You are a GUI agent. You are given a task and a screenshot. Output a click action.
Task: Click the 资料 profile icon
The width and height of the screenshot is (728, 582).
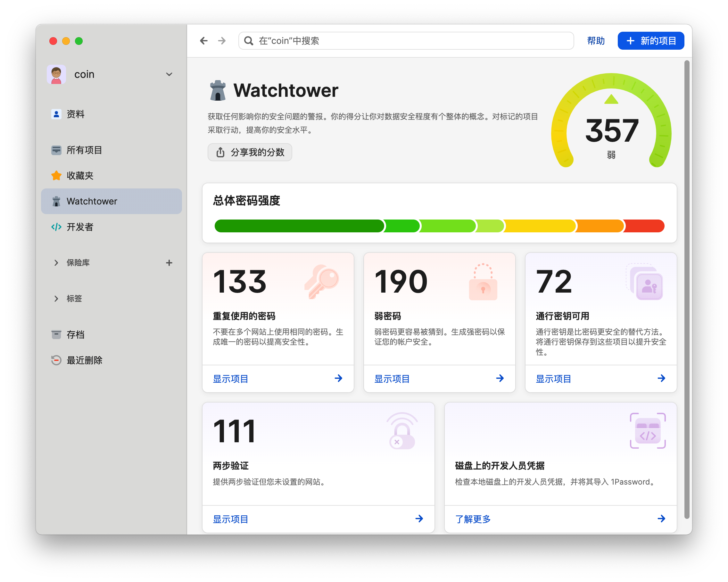56,114
